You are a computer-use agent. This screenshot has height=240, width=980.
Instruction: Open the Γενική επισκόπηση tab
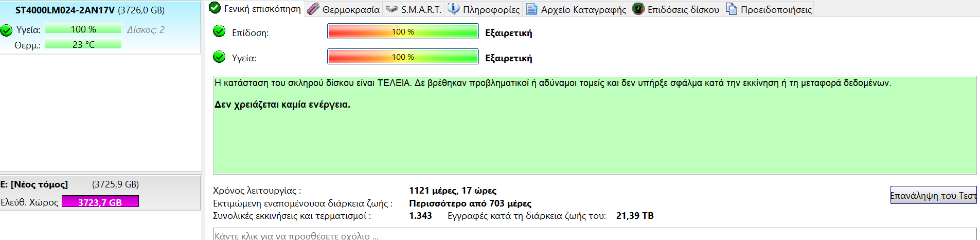(256, 9)
